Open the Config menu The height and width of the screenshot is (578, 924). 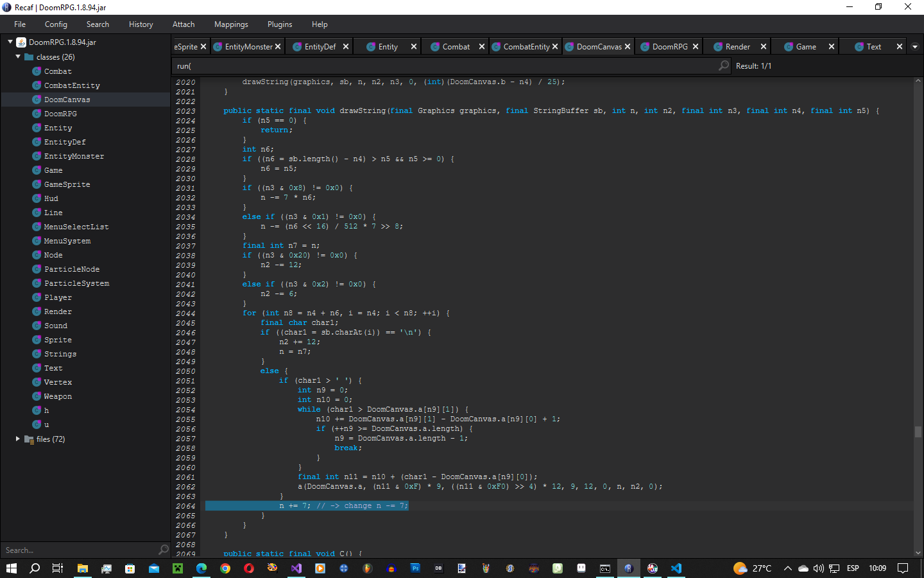tap(56, 24)
